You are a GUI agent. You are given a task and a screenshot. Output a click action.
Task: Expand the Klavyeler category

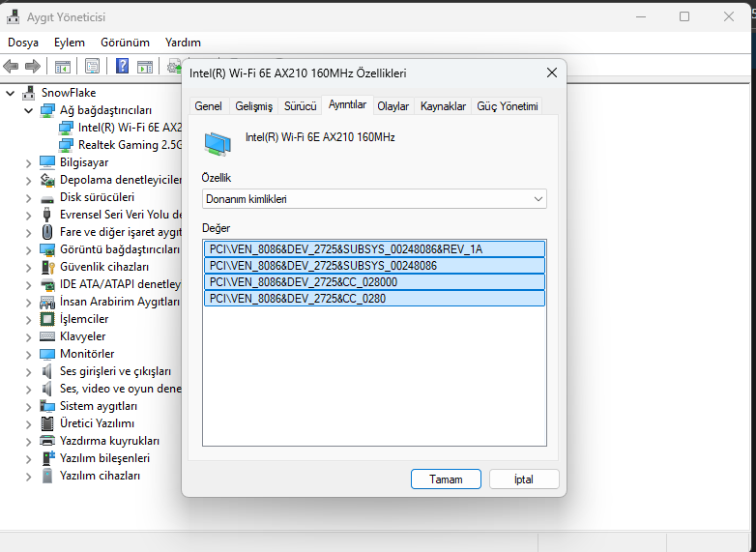[x=28, y=336]
